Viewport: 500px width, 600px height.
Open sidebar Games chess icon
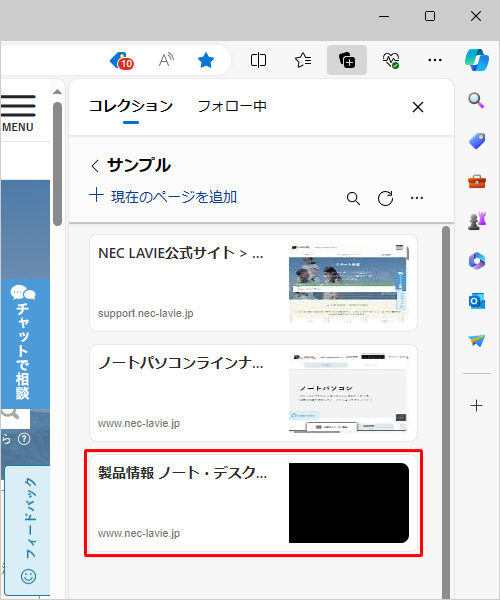(477, 221)
